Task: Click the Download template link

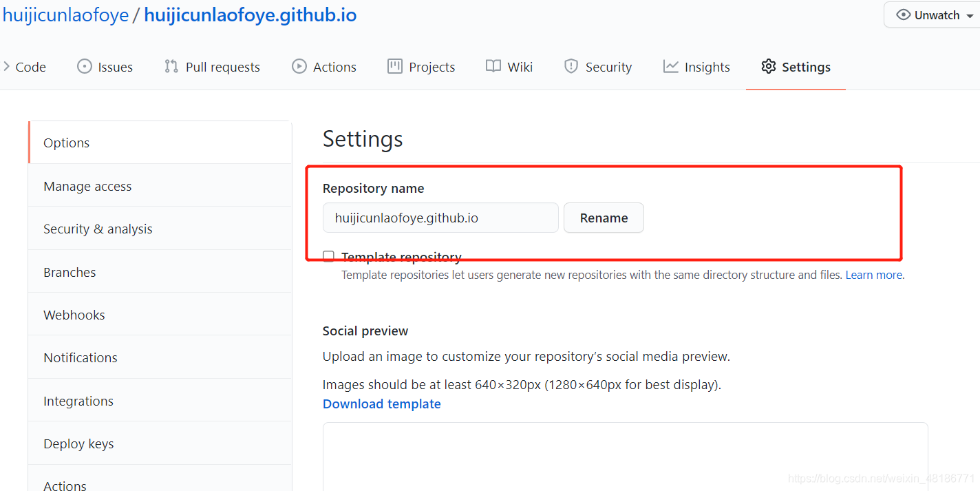Action: point(382,404)
